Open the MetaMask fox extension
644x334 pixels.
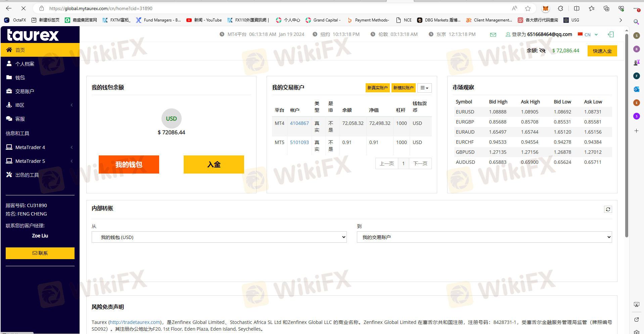[546, 8]
